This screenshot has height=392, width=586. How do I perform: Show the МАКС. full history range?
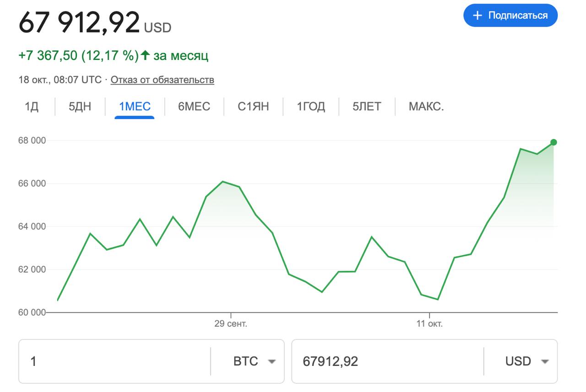pos(426,107)
